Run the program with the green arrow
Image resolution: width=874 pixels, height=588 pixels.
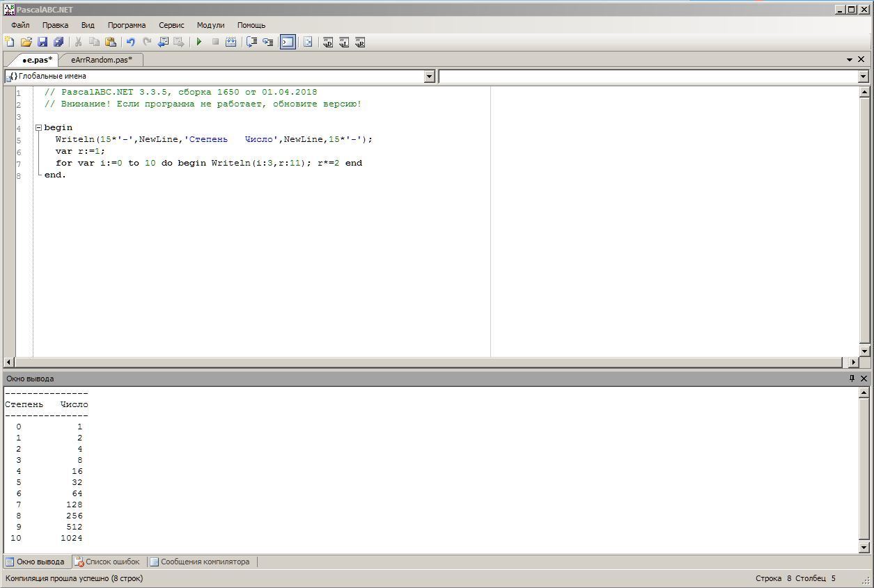click(199, 42)
